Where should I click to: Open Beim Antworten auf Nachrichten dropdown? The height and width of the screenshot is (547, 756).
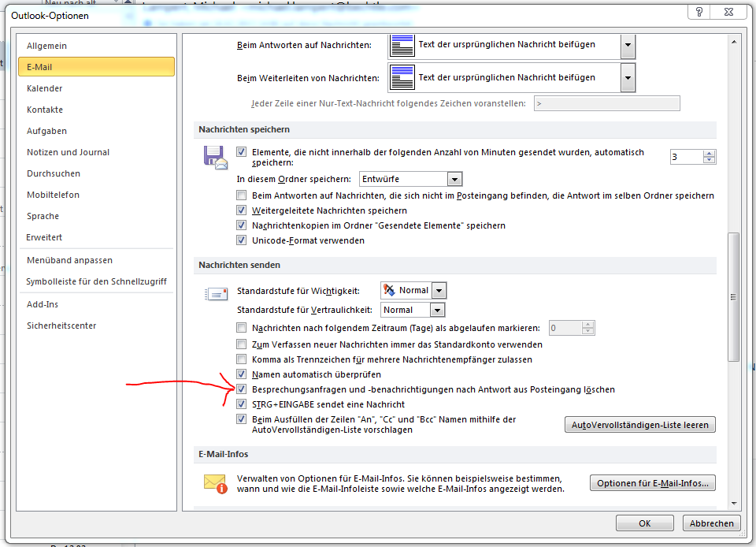tap(628, 45)
